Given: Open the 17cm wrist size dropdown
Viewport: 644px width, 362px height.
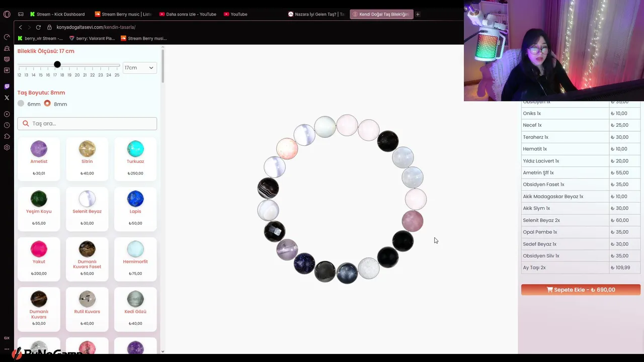Looking at the screenshot, I should tap(139, 67).
